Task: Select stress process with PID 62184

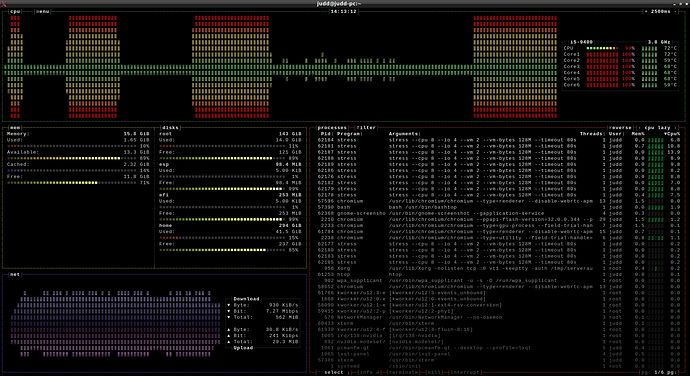Action: 499,140
